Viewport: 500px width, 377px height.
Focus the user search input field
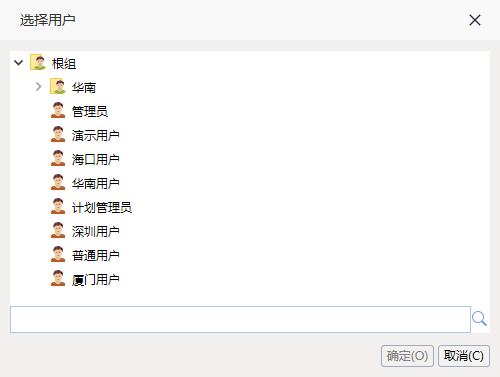[240, 319]
